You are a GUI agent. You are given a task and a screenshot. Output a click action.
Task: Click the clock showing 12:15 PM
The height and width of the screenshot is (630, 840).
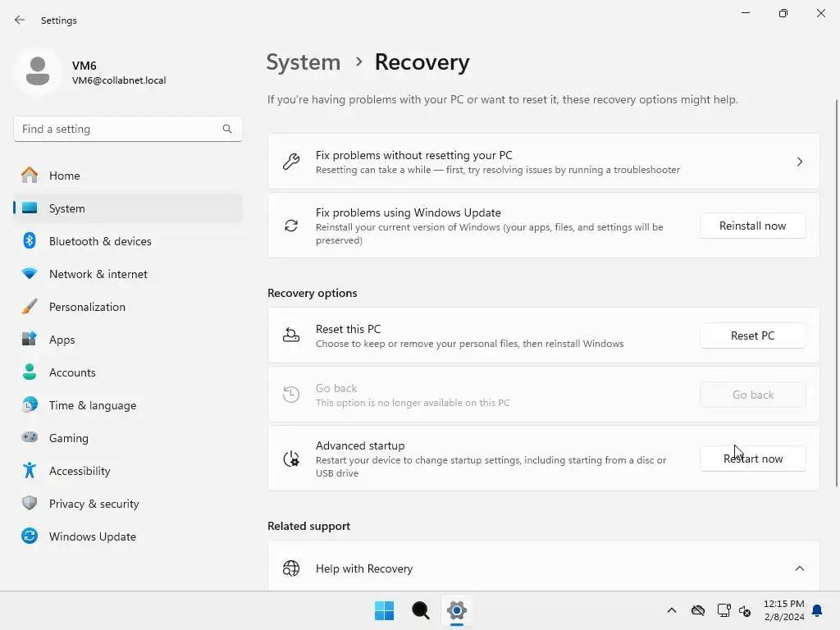pyautogui.click(x=783, y=604)
